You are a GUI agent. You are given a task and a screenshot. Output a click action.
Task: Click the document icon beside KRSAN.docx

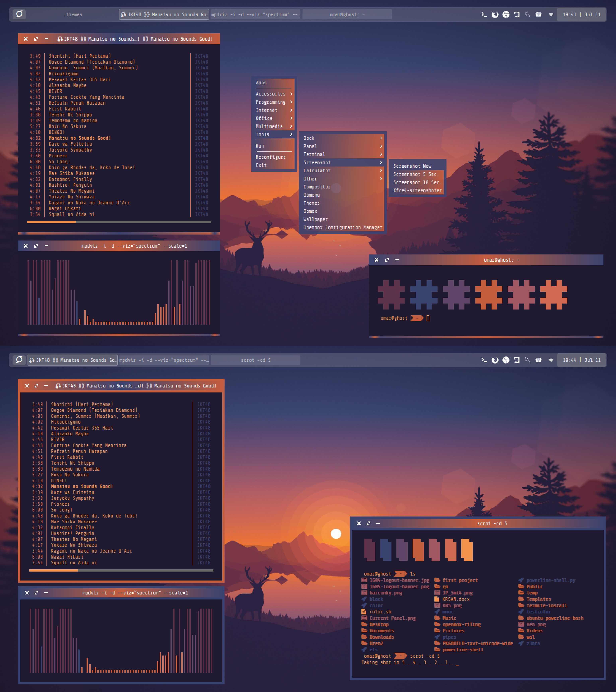pos(437,599)
